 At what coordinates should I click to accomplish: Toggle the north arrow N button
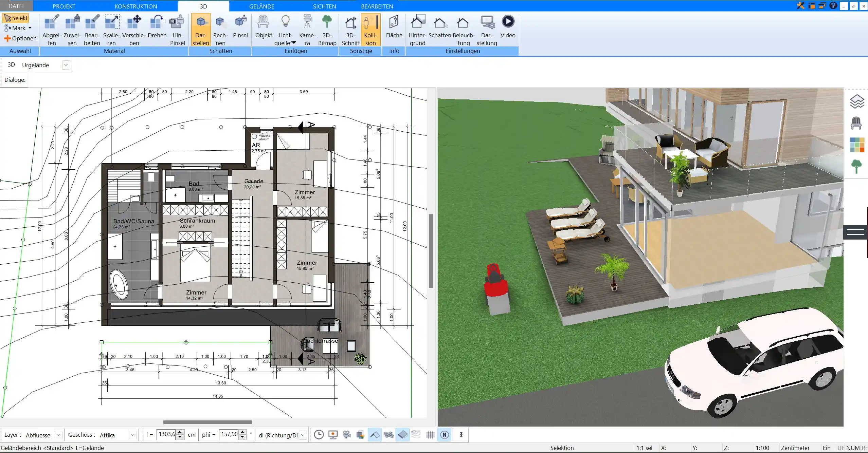[x=445, y=435]
